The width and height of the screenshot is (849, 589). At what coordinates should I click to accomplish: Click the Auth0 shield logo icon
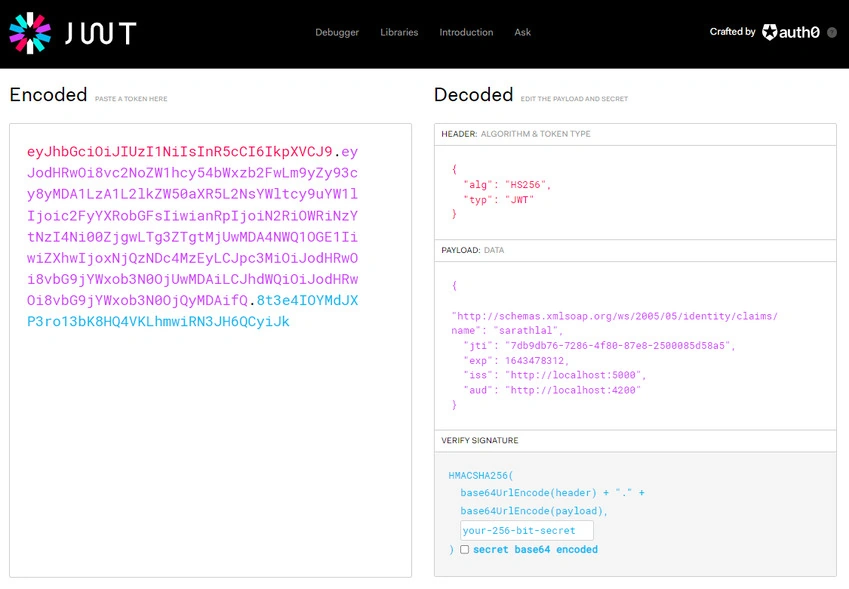pyautogui.click(x=769, y=32)
